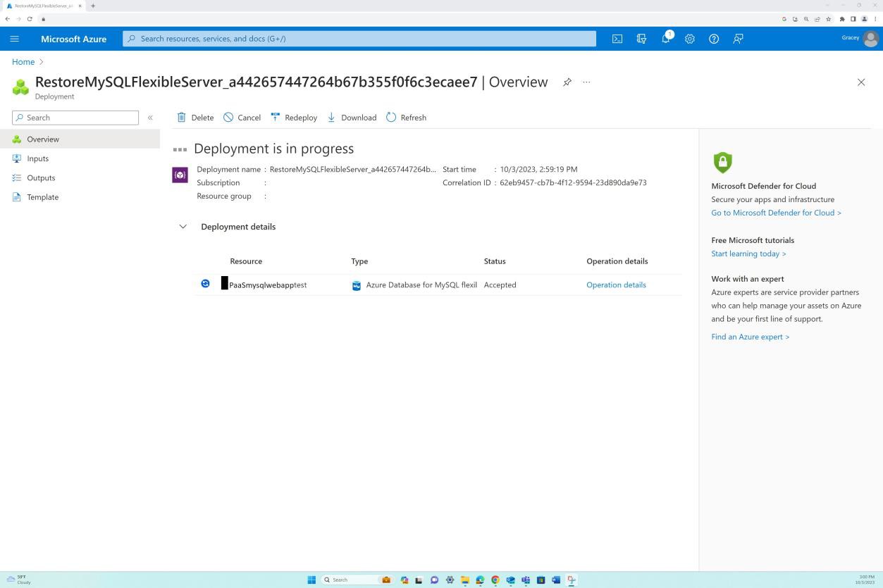Open the notifications bell

(665, 39)
